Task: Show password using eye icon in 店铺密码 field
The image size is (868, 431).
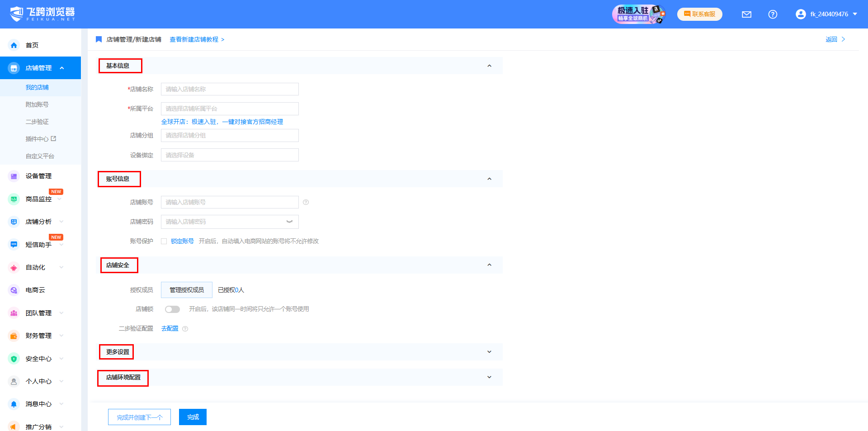Action: coord(289,222)
